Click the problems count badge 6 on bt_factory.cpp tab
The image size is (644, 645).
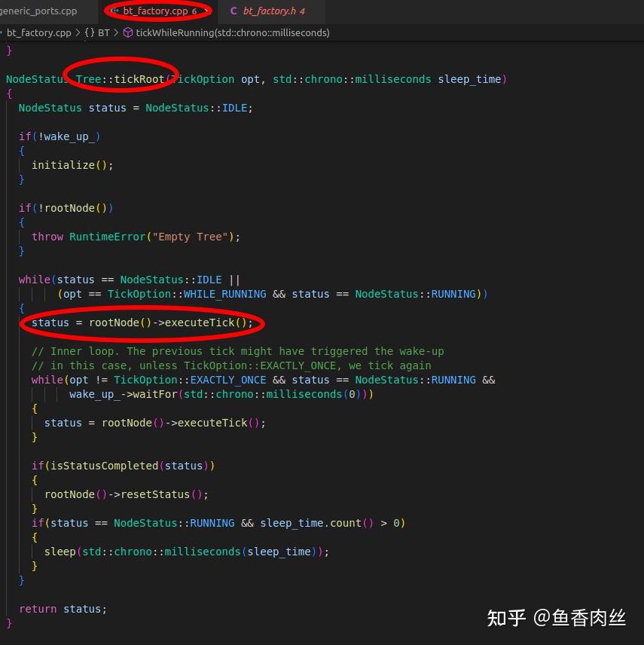pyautogui.click(x=194, y=11)
